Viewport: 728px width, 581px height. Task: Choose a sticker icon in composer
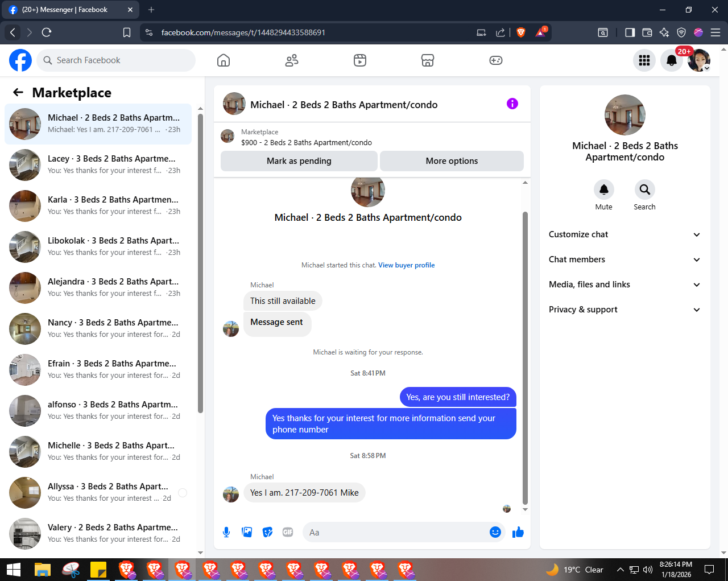tap(267, 532)
